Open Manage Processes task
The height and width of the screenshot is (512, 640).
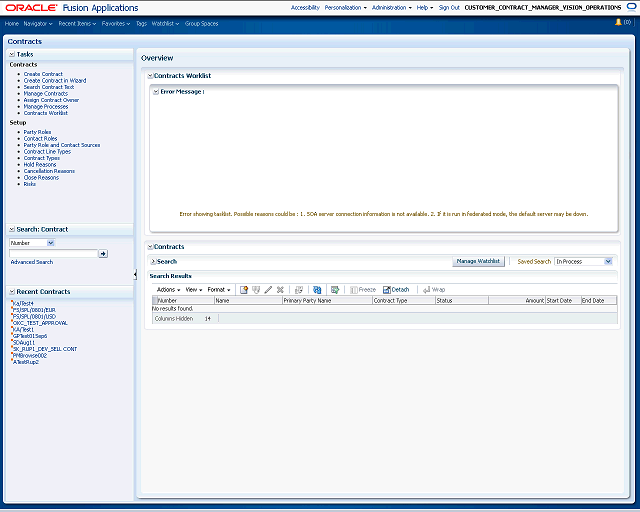tap(46, 107)
